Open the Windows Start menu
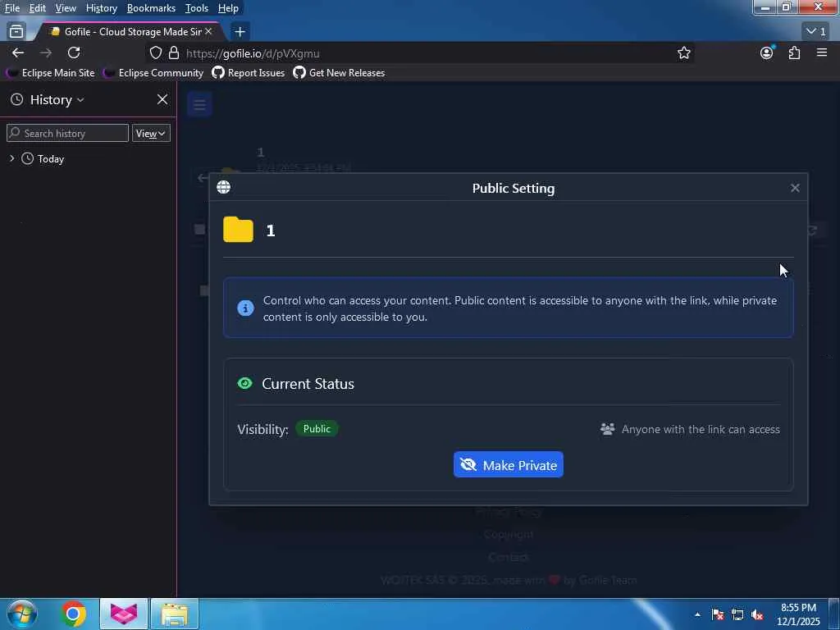The width and height of the screenshot is (840, 630). tap(21, 614)
